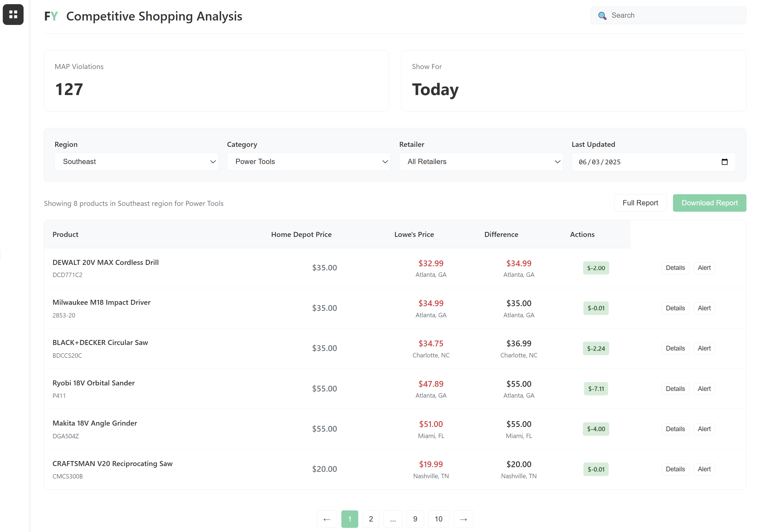Click the Difference column header
The height and width of the screenshot is (532, 757).
coord(501,234)
